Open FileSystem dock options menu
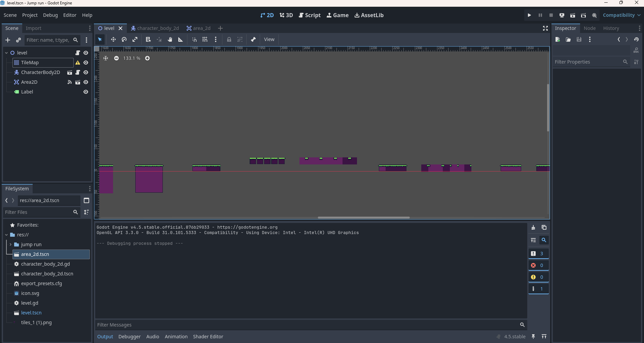644x343 pixels. (x=90, y=189)
